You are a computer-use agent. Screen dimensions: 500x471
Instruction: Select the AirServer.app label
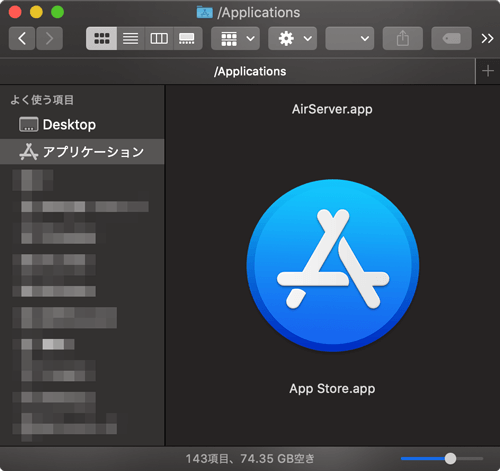[x=332, y=109]
